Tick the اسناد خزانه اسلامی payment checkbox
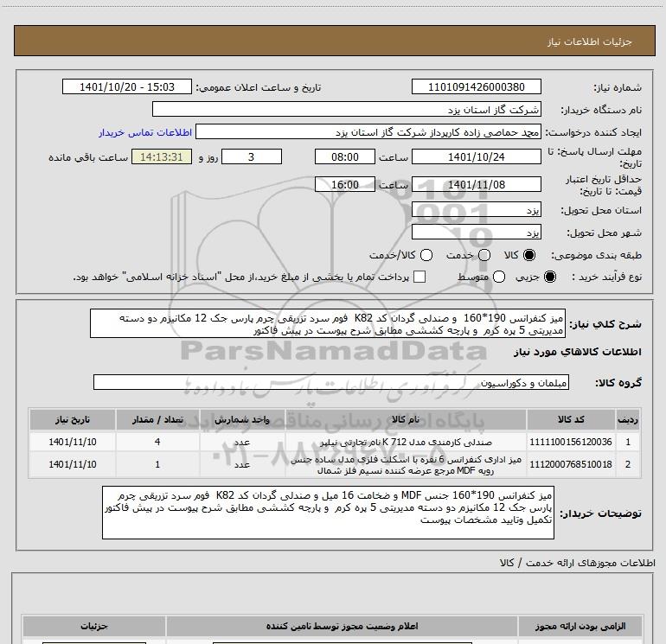Viewport: 666px width, 644px height. 419,277
